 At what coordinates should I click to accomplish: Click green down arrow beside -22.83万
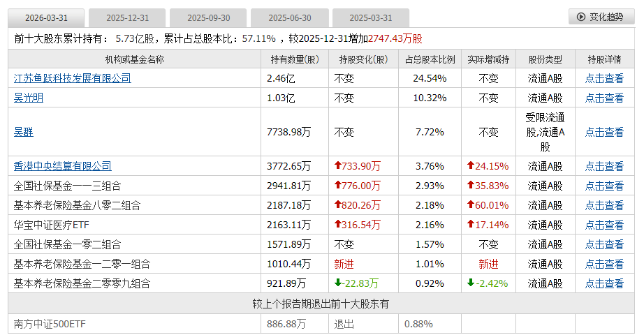coord(338,283)
